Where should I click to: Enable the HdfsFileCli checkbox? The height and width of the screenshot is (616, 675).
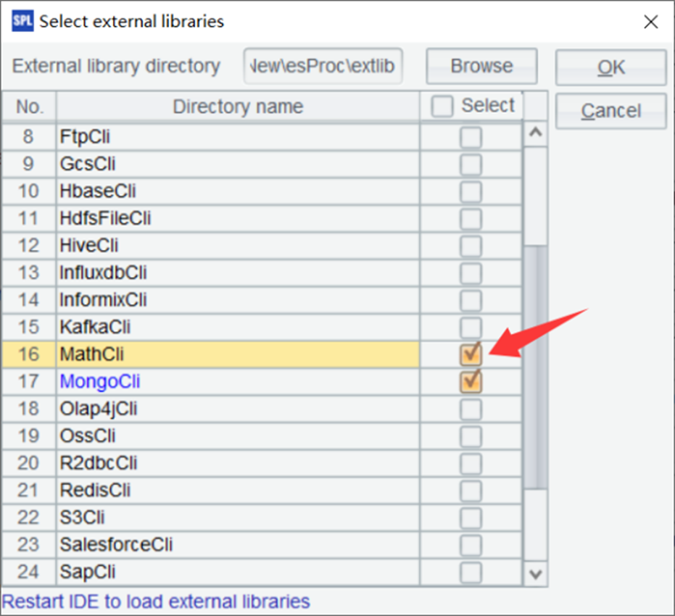click(471, 219)
